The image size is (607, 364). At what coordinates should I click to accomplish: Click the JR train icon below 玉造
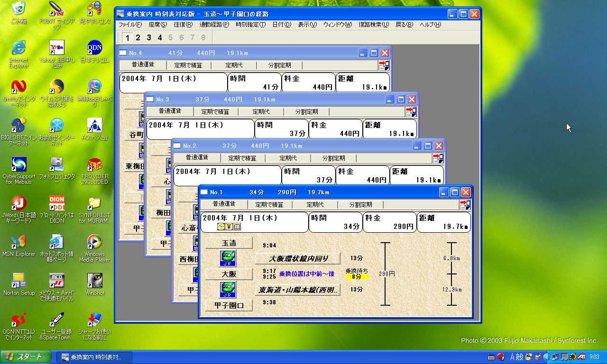(x=228, y=258)
